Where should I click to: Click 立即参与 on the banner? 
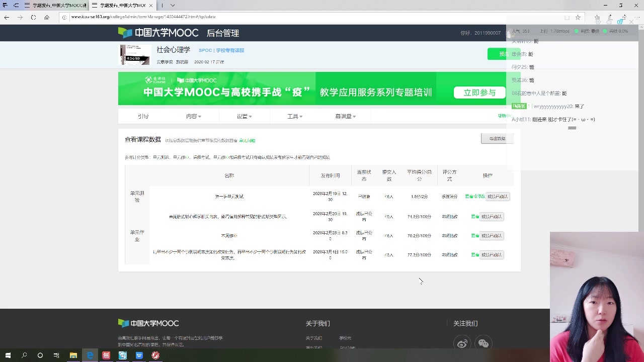(x=479, y=93)
